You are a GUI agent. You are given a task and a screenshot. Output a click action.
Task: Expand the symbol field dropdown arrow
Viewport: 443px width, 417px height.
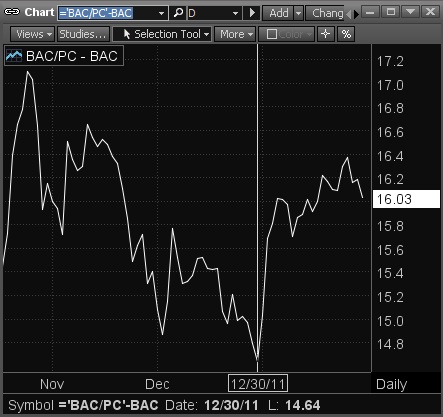tap(161, 13)
